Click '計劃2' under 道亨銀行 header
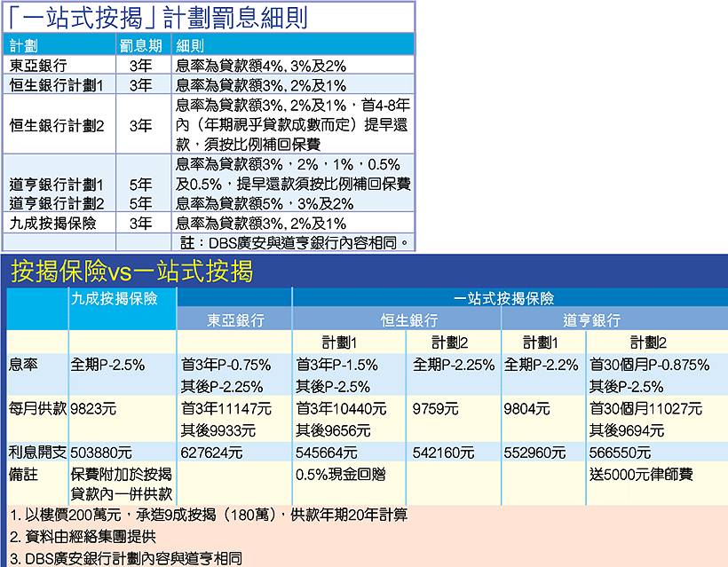Image resolution: width=728 pixels, height=567 pixels. [x=648, y=343]
